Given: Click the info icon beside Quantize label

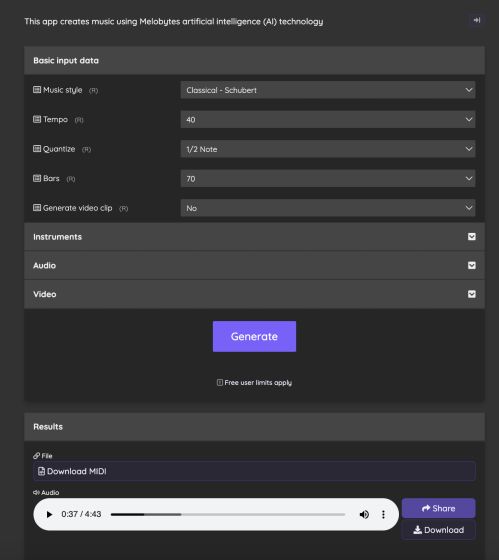Looking at the screenshot, I should [x=37, y=149].
